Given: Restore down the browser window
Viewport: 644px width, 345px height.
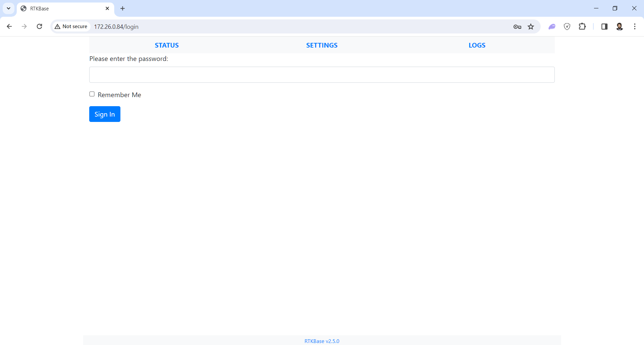Looking at the screenshot, I should 615,8.
